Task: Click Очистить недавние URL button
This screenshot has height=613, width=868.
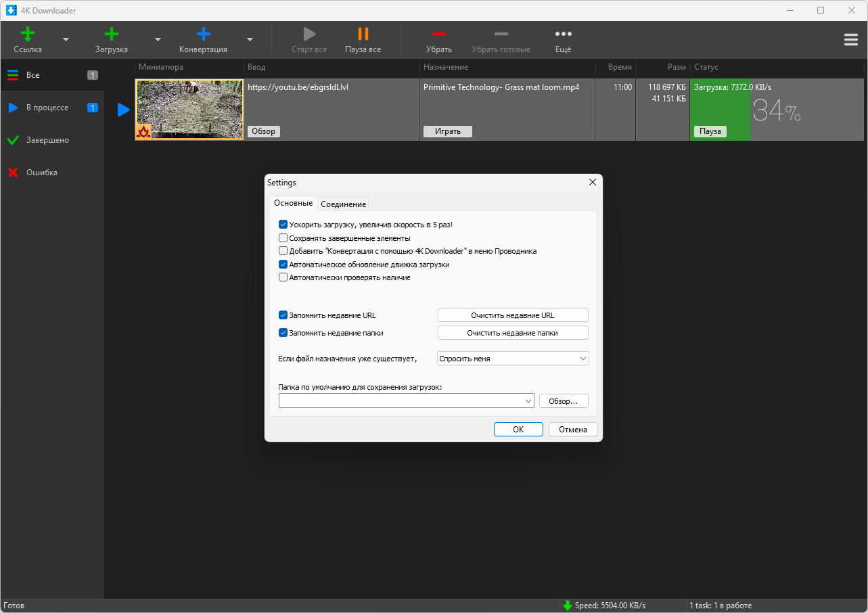Action: (x=513, y=315)
